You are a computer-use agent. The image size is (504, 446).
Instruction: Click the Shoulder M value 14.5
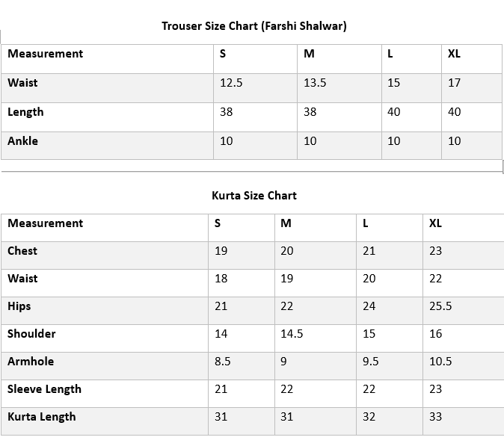pyautogui.click(x=292, y=334)
